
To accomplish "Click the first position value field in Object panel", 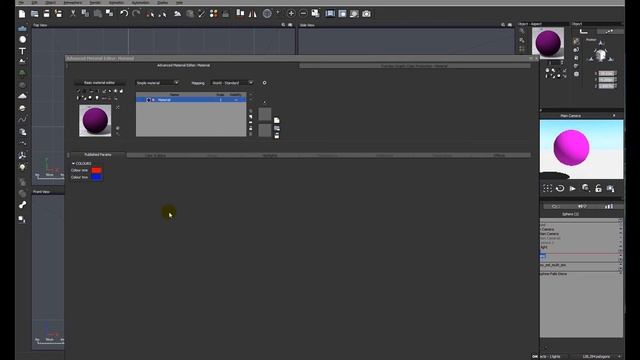I will click(x=607, y=73).
